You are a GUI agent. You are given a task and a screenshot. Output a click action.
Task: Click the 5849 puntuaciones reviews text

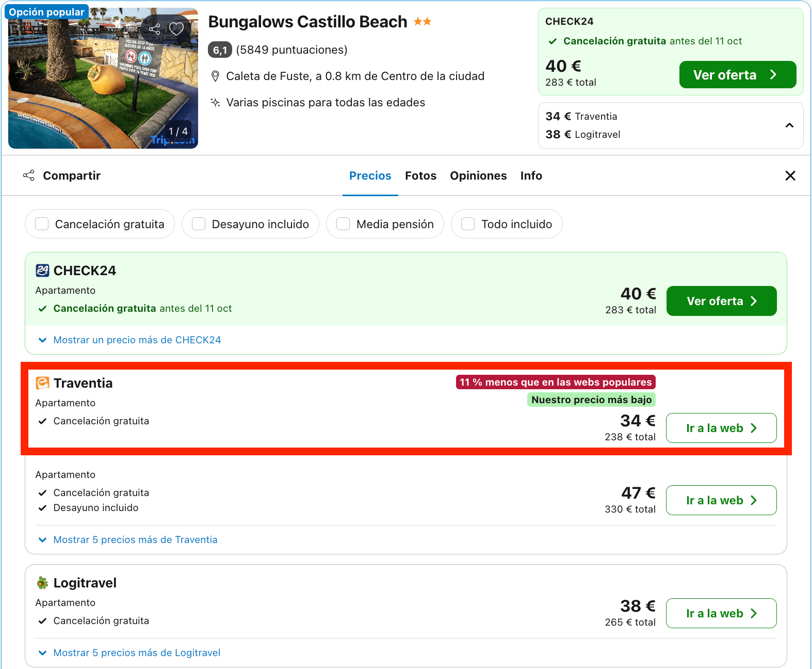coord(291,50)
